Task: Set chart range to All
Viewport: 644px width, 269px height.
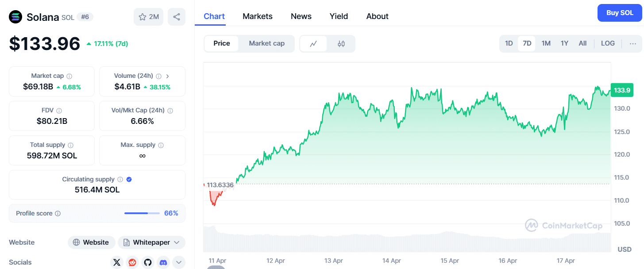Action: pyautogui.click(x=583, y=43)
